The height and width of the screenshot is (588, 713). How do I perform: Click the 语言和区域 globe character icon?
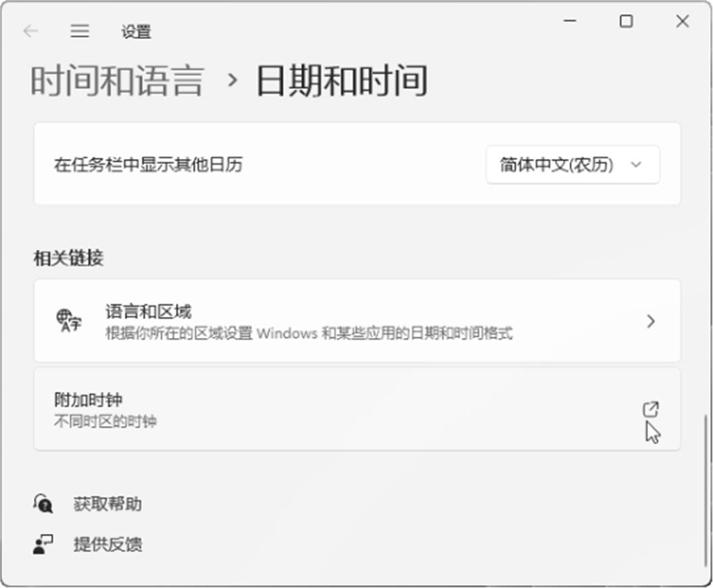point(68,320)
